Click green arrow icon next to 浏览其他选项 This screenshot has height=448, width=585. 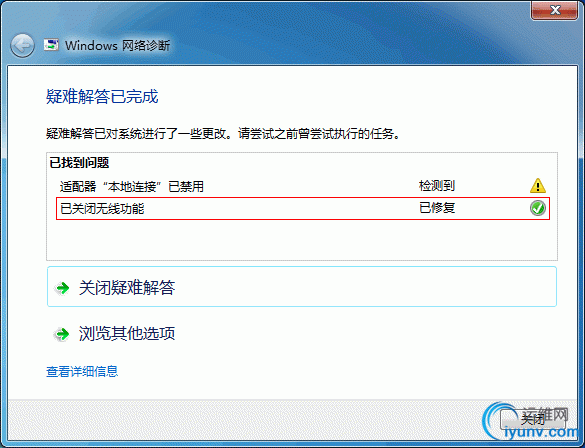[x=62, y=334]
